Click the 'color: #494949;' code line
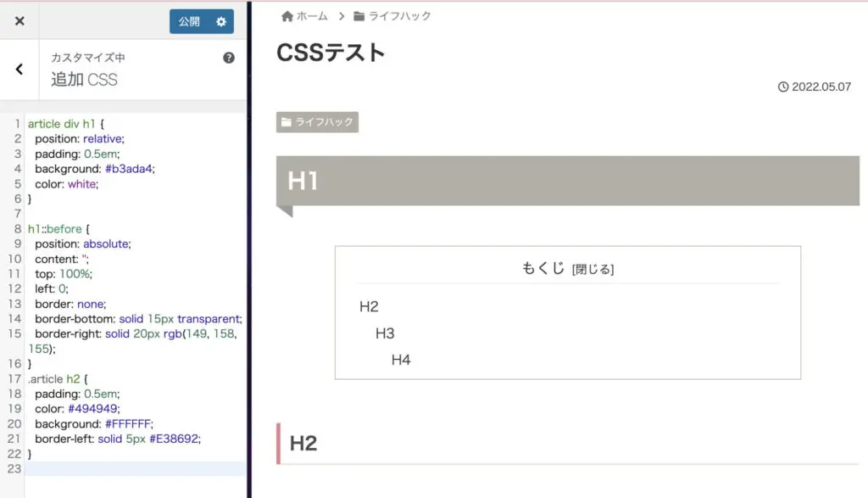868x498 pixels. 77,408
